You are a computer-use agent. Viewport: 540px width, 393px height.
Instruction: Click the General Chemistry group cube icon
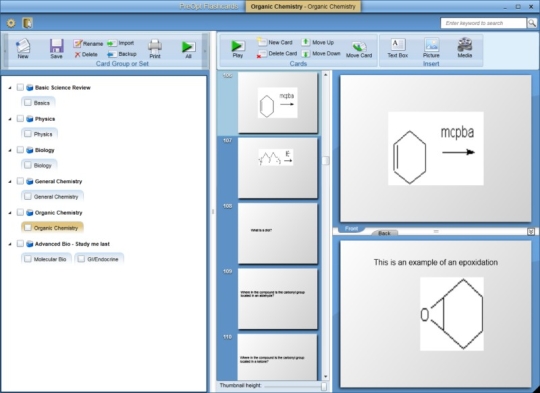pos(30,181)
